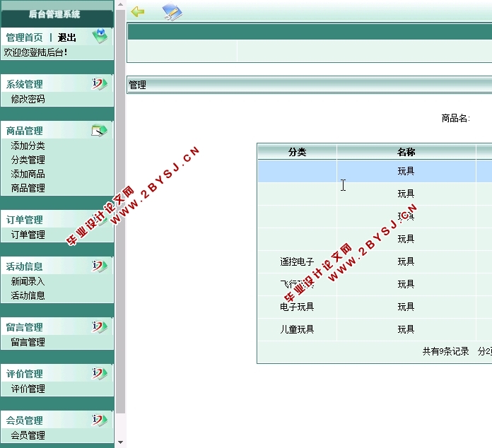The height and width of the screenshot is (448, 492).
Task: Open 会员管理 sub-item in the sidebar
Action: pyautogui.click(x=28, y=435)
